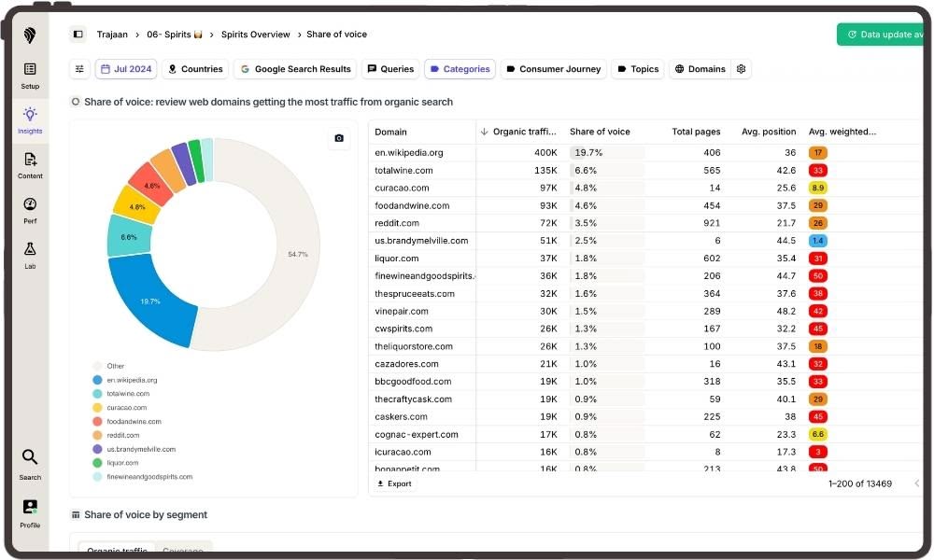
Task: Open the Profile page in sidebar
Action: (x=30, y=513)
